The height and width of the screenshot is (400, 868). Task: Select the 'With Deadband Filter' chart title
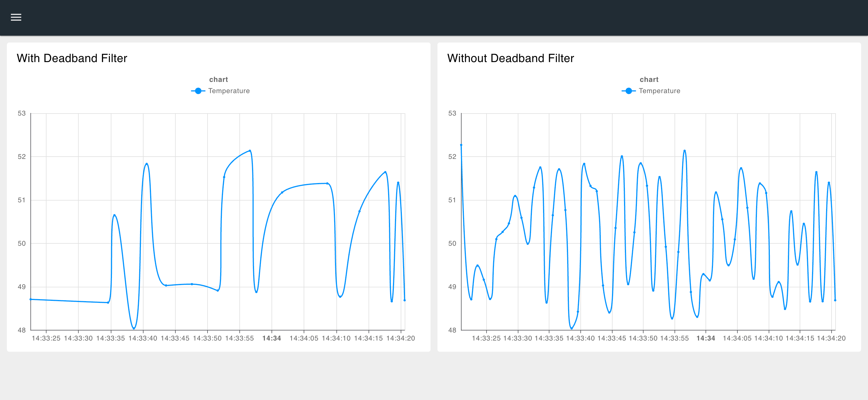pos(72,58)
